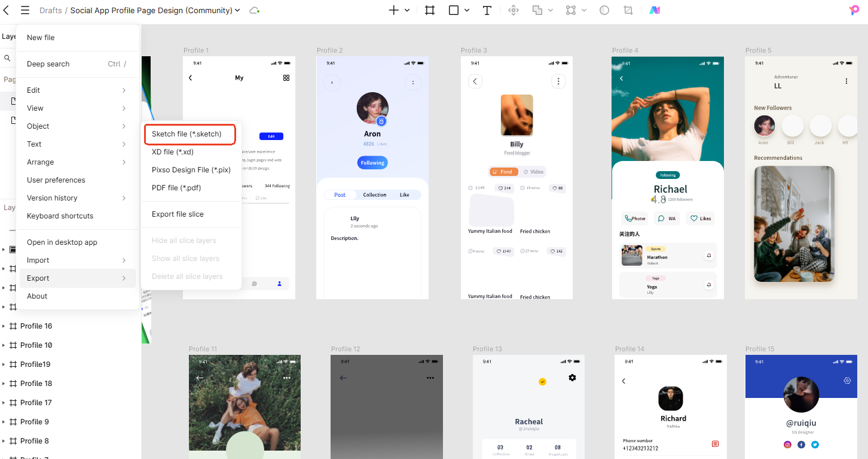The height and width of the screenshot is (459, 868).
Task: Click the component tool icon
Action: [x=513, y=10]
